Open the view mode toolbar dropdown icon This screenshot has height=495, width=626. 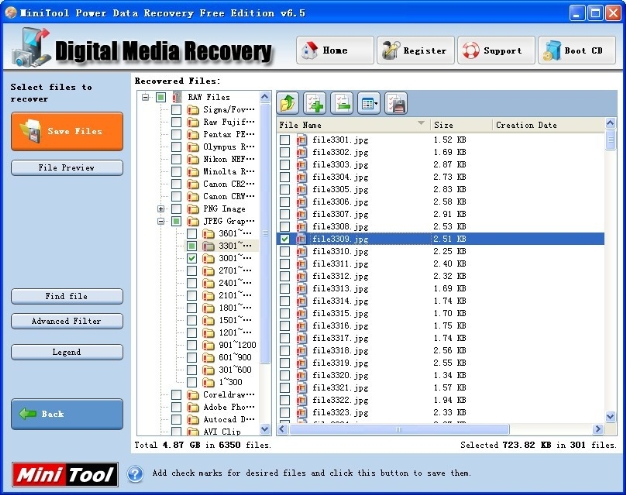click(x=369, y=103)
